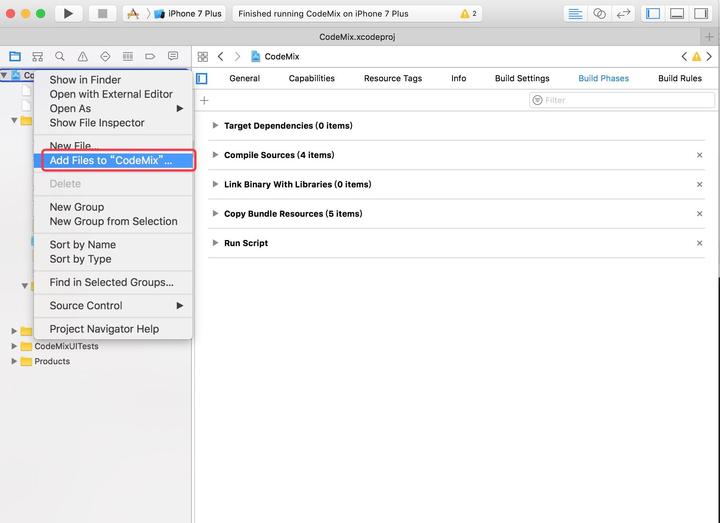720x523 pixels.
Task: Add a new tab with plus button
Action: [709, 37]
